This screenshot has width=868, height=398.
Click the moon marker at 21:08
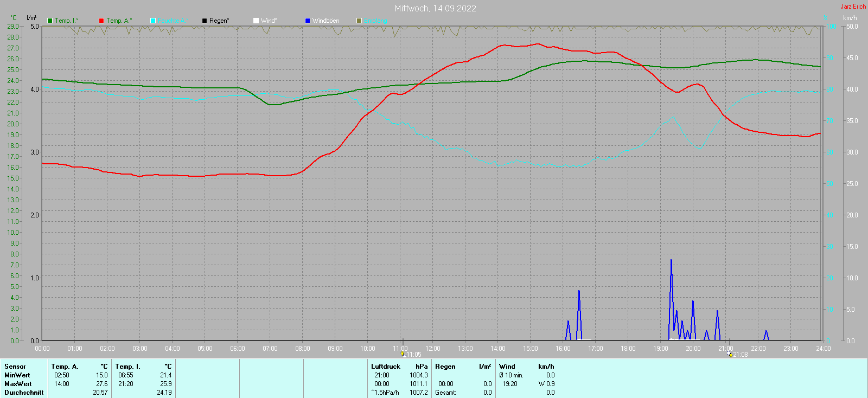coord(729,354)
